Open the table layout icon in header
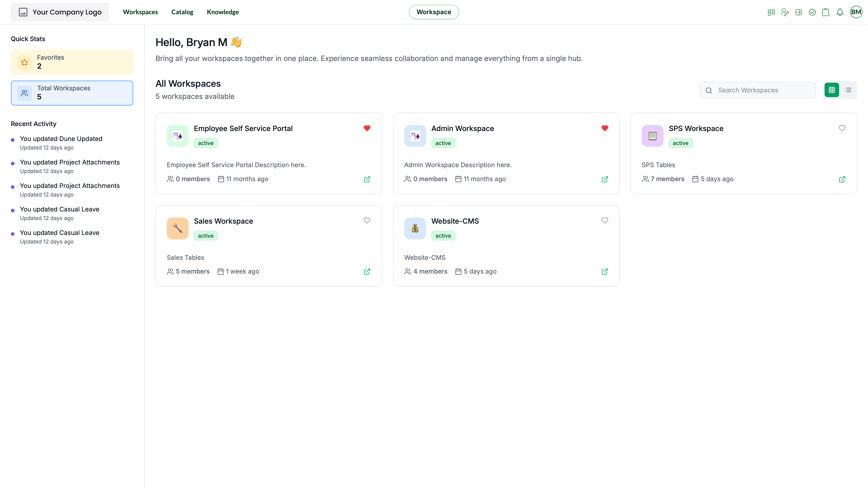Image resolution: width=868 pixels, height=488 pixels. point(798,12)
